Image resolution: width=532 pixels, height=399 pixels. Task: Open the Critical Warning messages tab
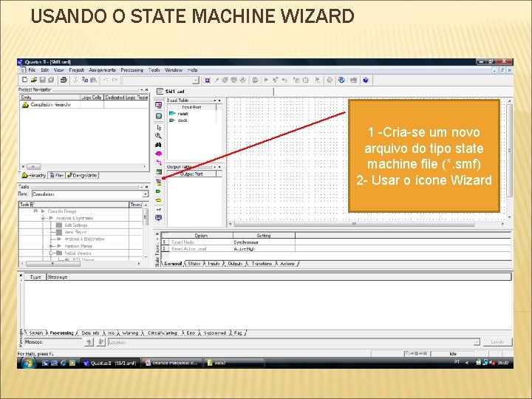tap(162, 333)
